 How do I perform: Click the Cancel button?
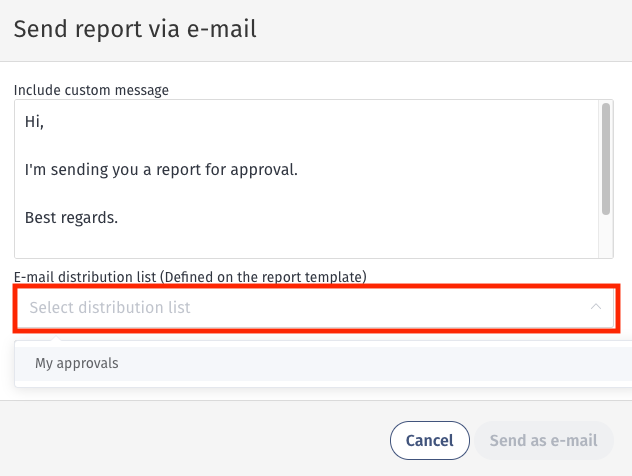(430, 440)
